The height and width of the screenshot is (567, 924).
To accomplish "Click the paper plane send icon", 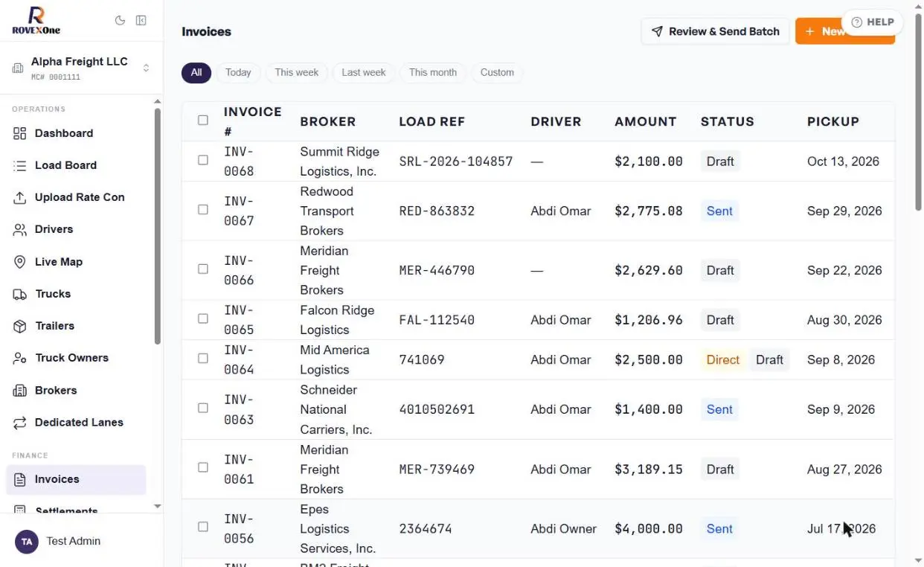I will tap(657, 31).
